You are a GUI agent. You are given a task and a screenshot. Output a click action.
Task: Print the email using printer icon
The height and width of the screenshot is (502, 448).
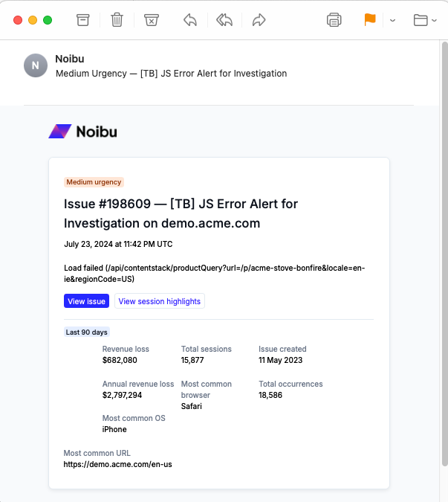click(x=334, y=20)
